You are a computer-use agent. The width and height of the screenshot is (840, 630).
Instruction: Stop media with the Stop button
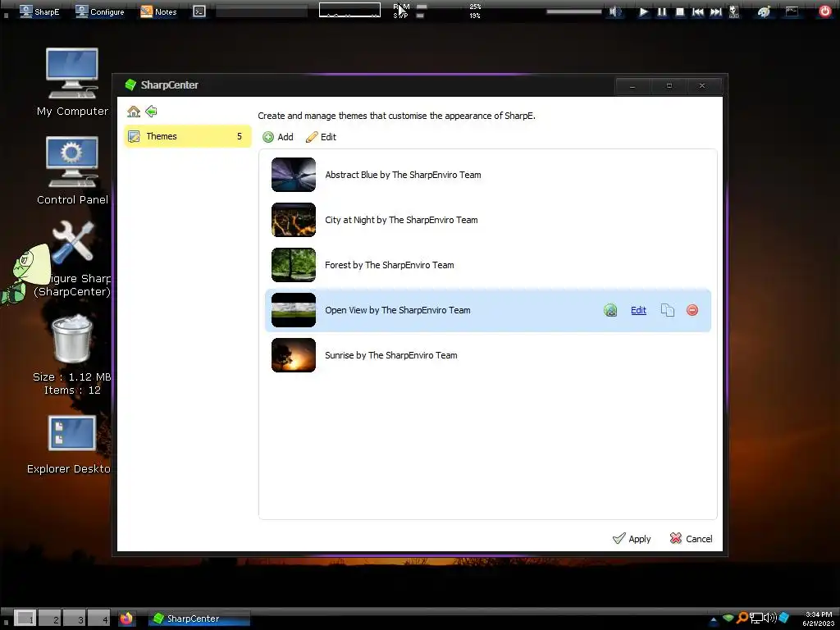click(x=679, y=11)
